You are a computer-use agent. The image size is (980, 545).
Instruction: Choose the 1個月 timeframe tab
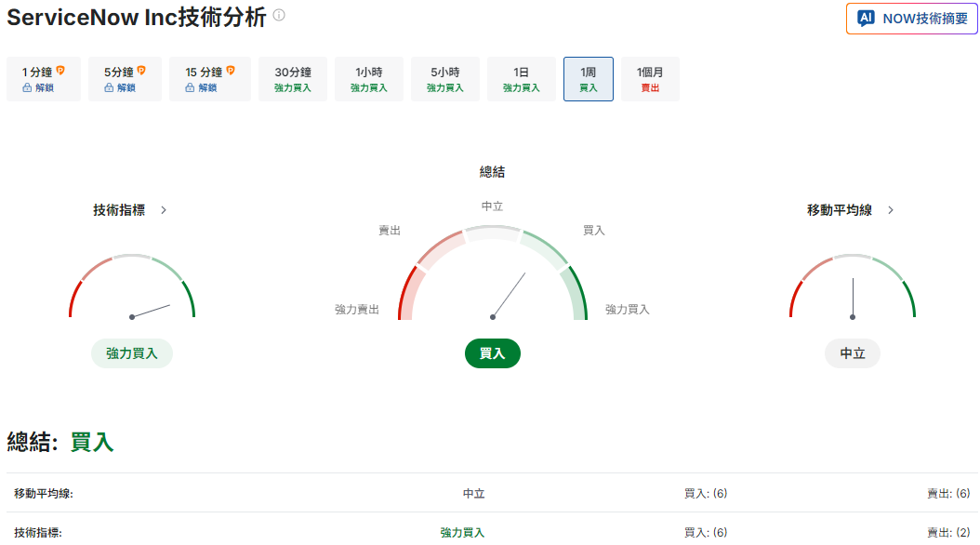pos(650,79)
